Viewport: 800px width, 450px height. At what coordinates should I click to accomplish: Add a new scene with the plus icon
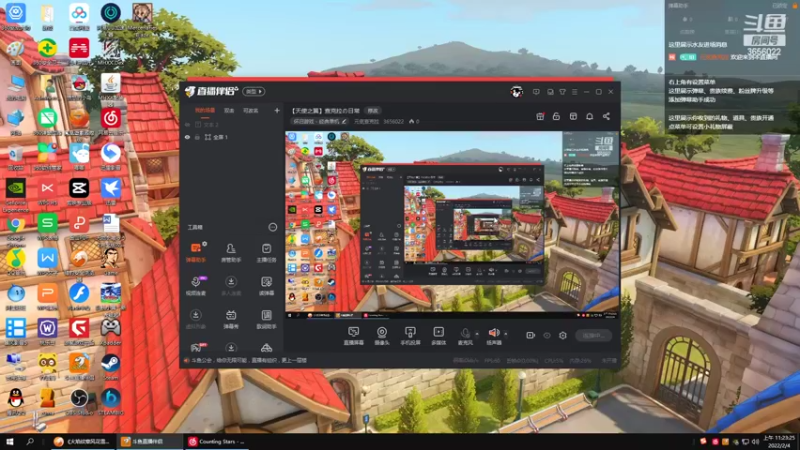coord(277,110)
